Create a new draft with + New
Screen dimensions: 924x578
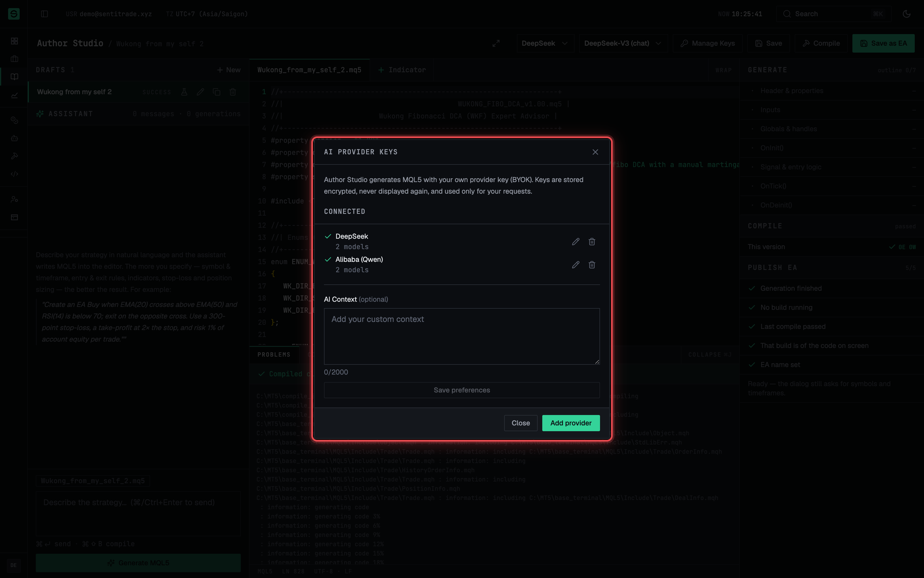pyautogui.click(x=229, y=70)
